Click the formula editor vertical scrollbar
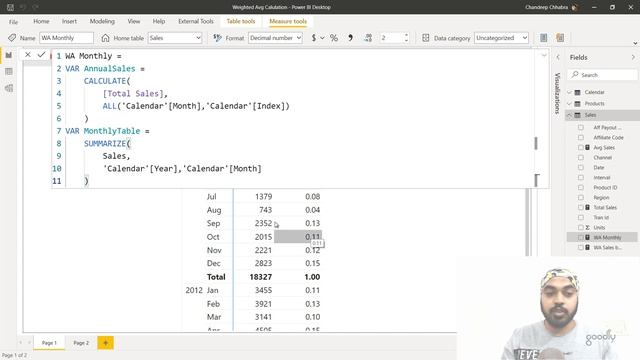This screenshot has width=640, height=360. click(x=536, y=143)
